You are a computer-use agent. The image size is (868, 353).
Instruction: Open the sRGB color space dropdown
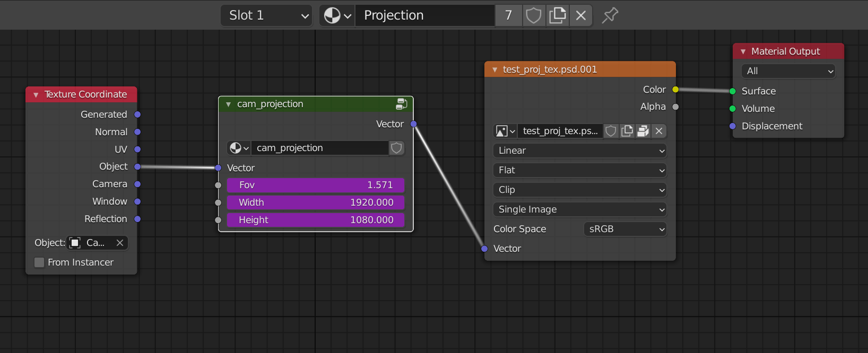pyautogui.click(x=625, y=229)
